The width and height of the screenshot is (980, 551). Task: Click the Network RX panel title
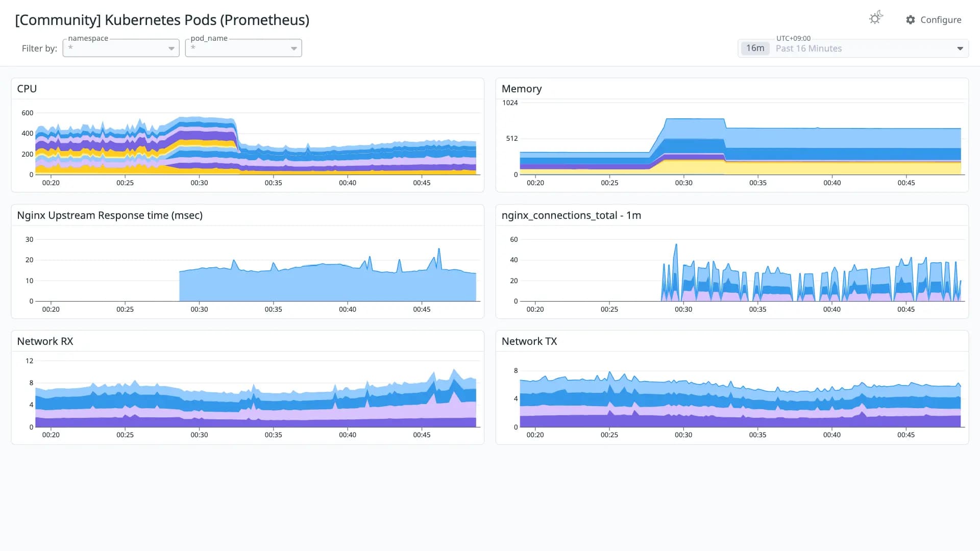(45, 341)
